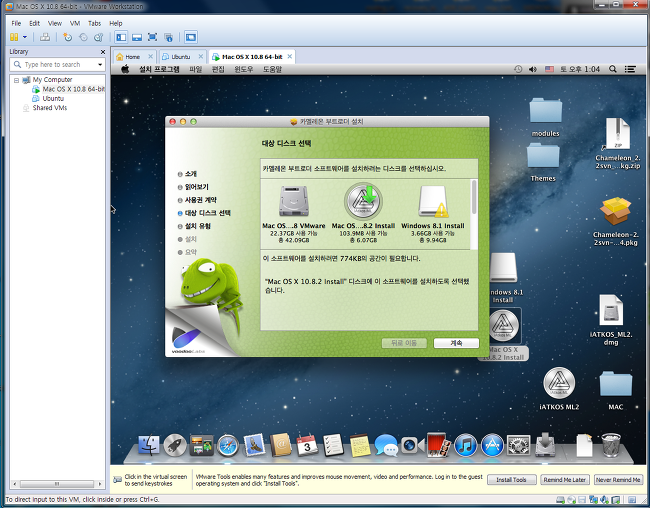Click the 계속 continue button
The image size is (650, 508).
point(456,343)
